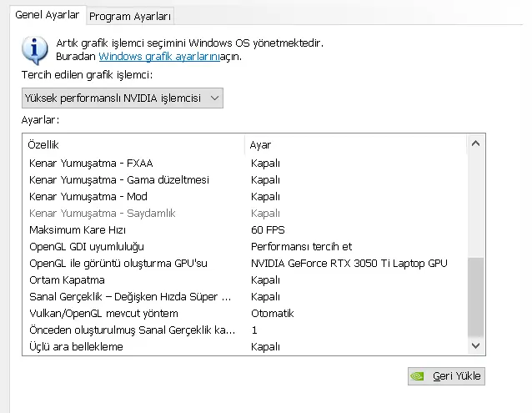The width and height of the screenshot is (532, 413).
Task: Select the Kenar Yumuşatma - FXAA row
Action: tap(245, 164)
